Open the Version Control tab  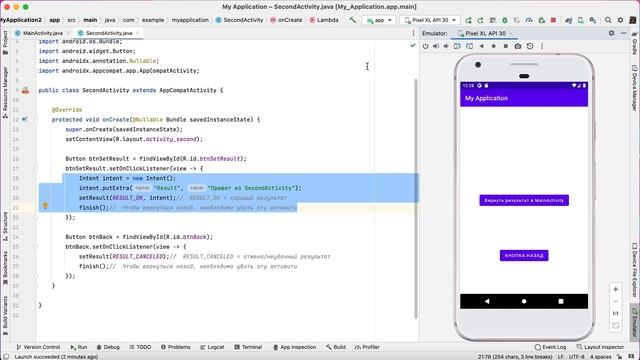point(38,347)
